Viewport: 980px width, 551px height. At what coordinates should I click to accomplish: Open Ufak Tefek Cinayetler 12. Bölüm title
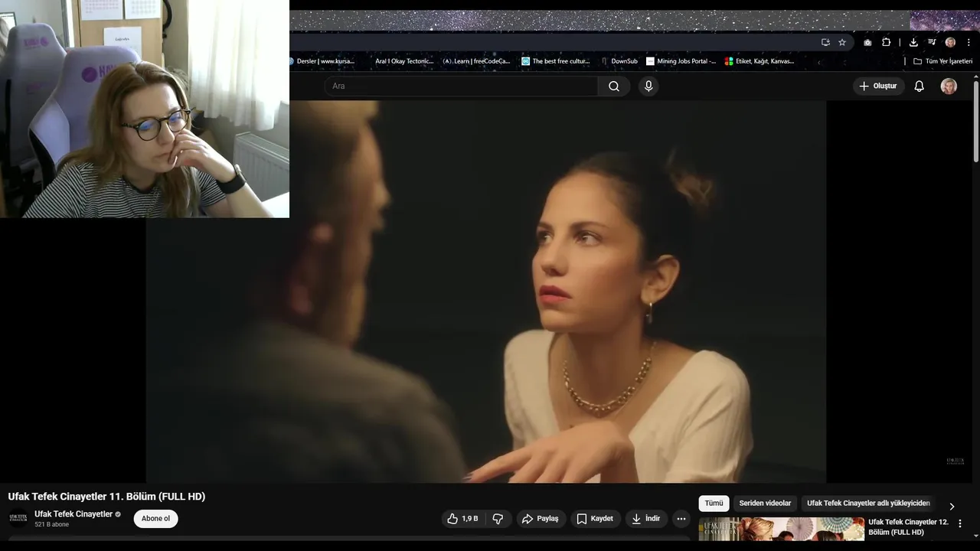(x=908, y=527)
